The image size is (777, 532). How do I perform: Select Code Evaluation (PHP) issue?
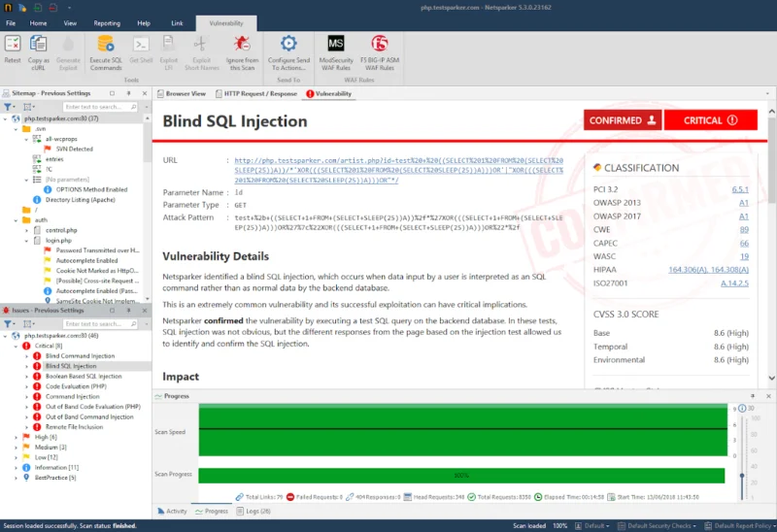tap(76, 385)
